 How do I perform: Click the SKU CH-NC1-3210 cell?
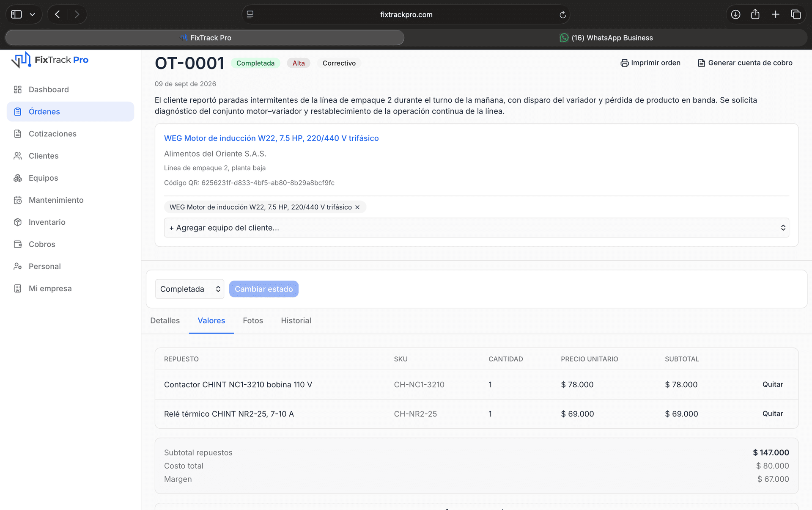(x=419, y=385)
